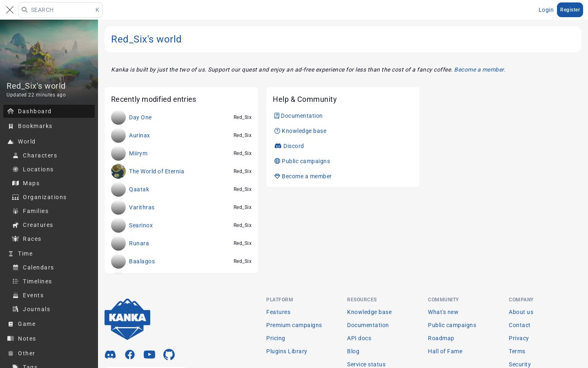The width and height of the screenshot is (588, 368).
Task: Open the About us footer link
Action: click(521, 312)
